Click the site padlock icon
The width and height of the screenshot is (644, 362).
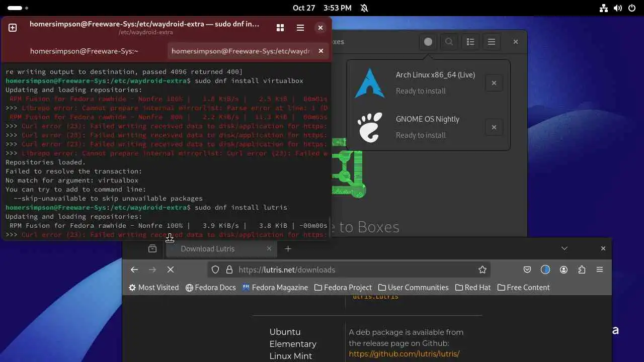[229, 269]
